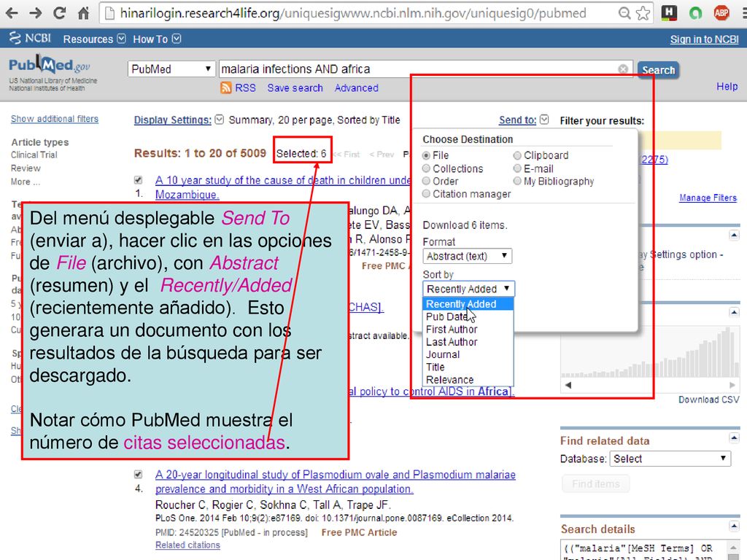Open the Help link
This screenshot has width=747, height=560.
tap(727, 87)
